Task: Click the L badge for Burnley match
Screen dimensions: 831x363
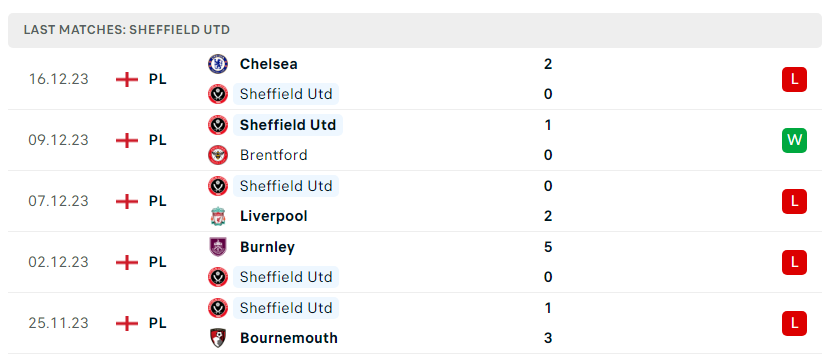Action: [x=794, y=262]
